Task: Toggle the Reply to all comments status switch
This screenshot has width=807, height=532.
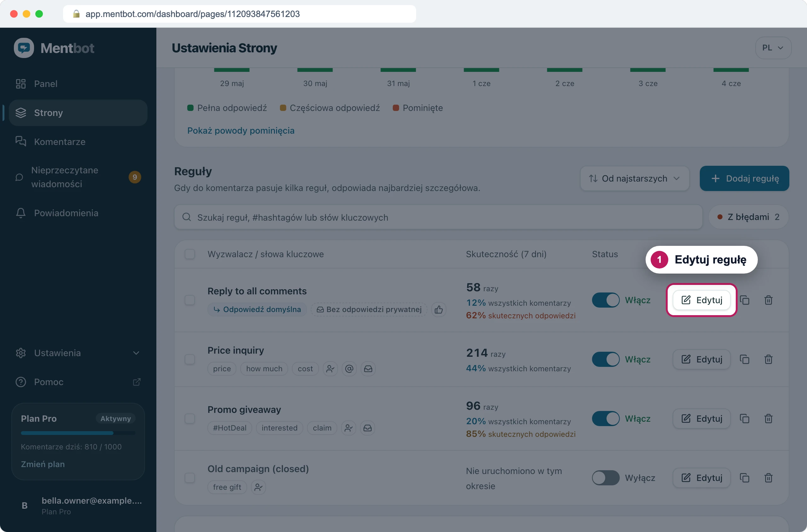Action: (606, 300)
